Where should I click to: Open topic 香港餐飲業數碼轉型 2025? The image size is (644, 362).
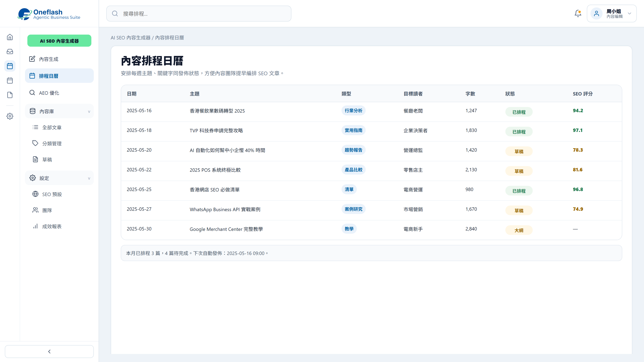click(217, 111)
